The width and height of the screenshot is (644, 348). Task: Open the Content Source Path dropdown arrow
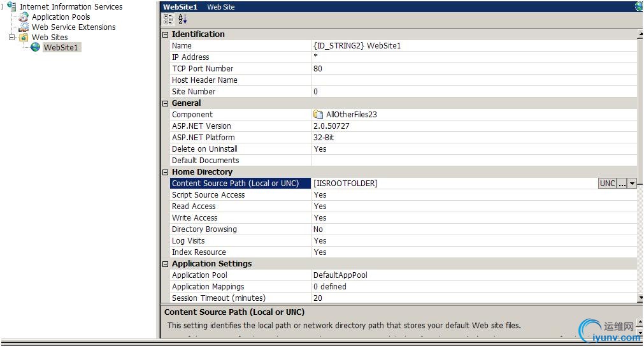tap(632, 184)
